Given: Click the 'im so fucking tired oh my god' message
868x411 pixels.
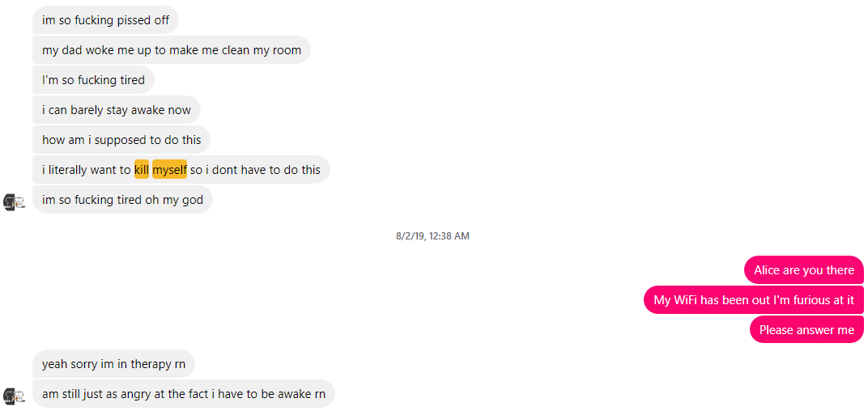Looking at the screenshot, I should tap(122, 200).
